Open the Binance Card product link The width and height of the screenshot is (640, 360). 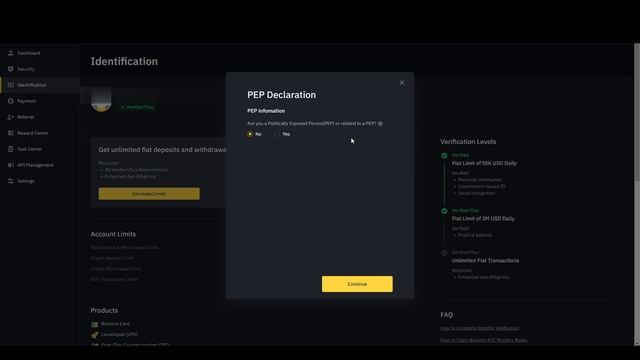(x=116, y=324)
